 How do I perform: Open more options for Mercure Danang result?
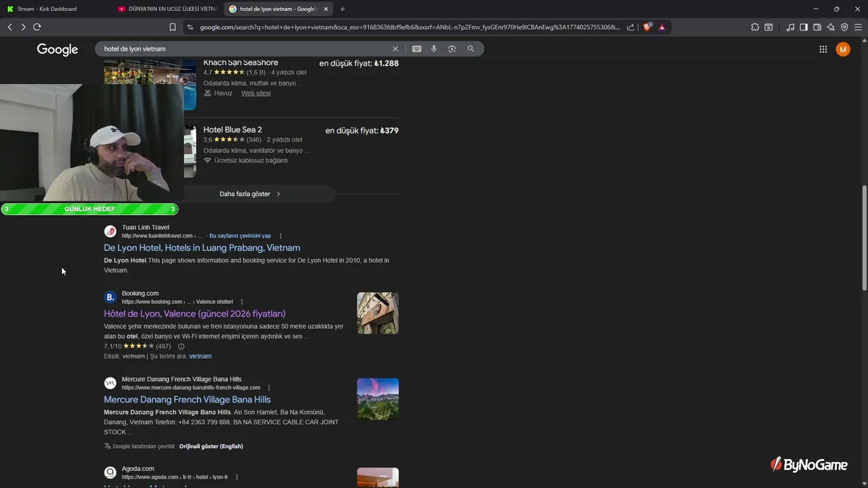click(269, 388)
